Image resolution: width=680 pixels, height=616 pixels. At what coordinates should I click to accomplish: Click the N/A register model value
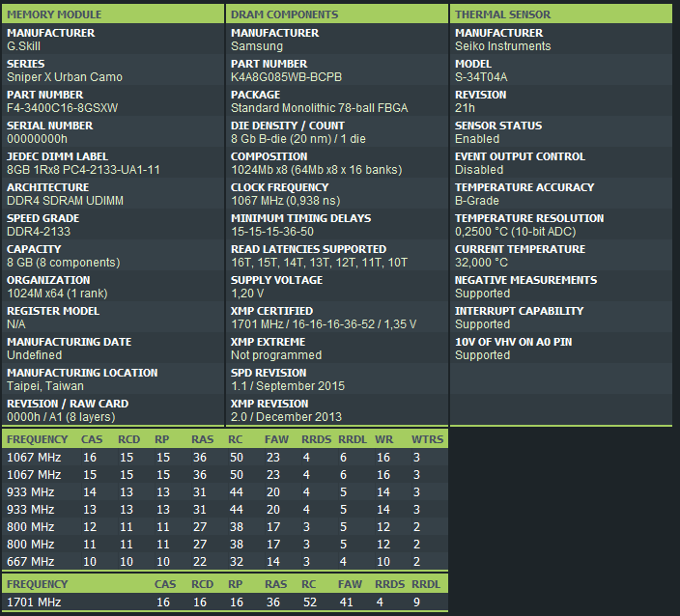click(16, 323)
